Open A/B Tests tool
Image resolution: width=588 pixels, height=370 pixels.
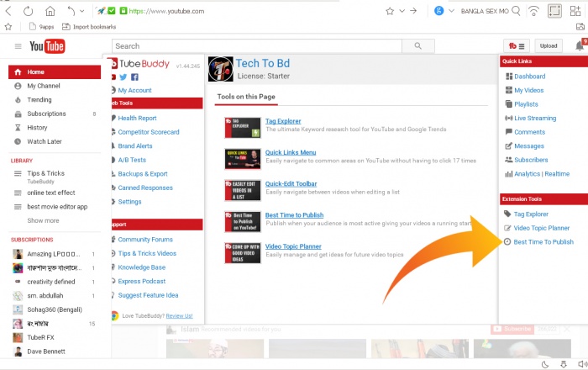132,160
